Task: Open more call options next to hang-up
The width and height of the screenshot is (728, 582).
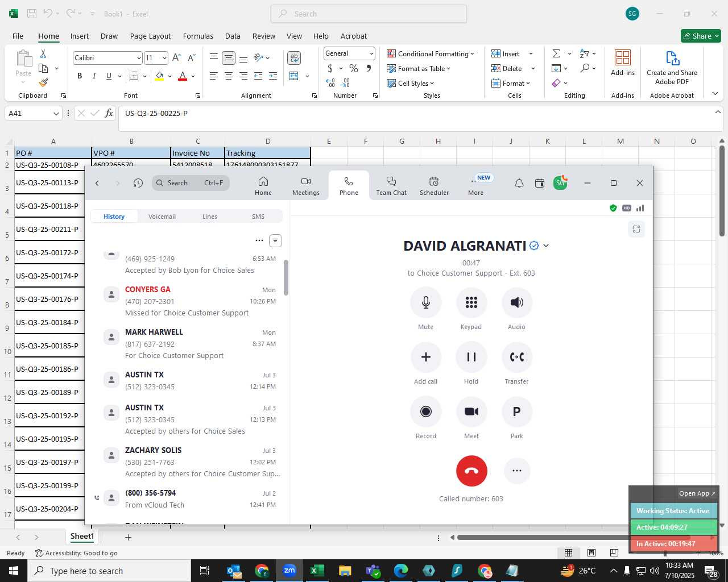Action: 516,471
